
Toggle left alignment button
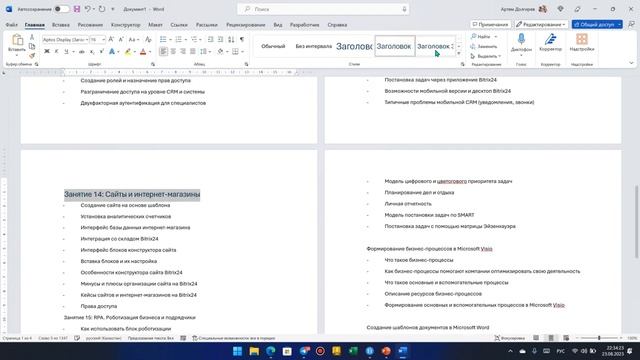163,51
